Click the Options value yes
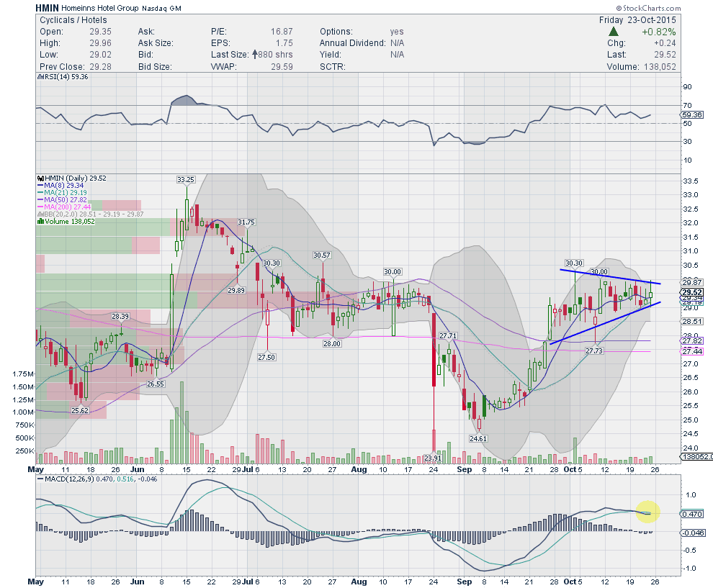 pyautogui.click(x=397, y=32)
